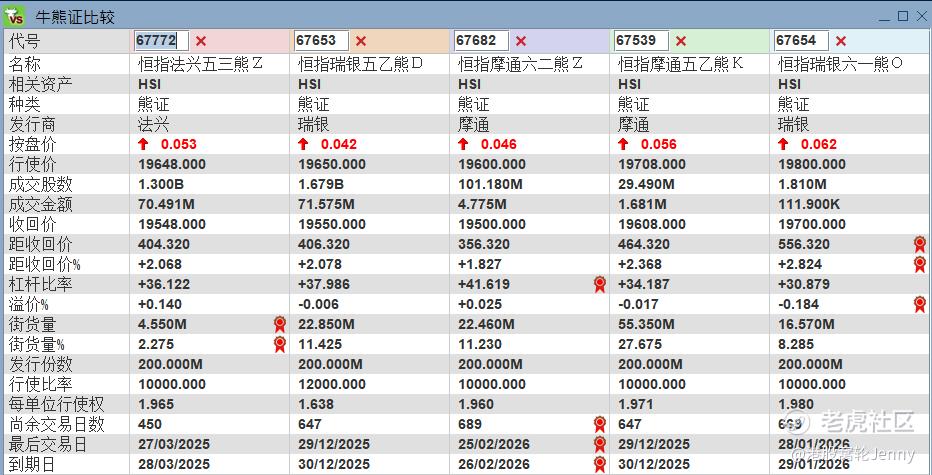Image resolution: width=932 pixels, height=475 pixels.
Task: Remove warrant 67682 with red X
Action: tap(521, 41)
